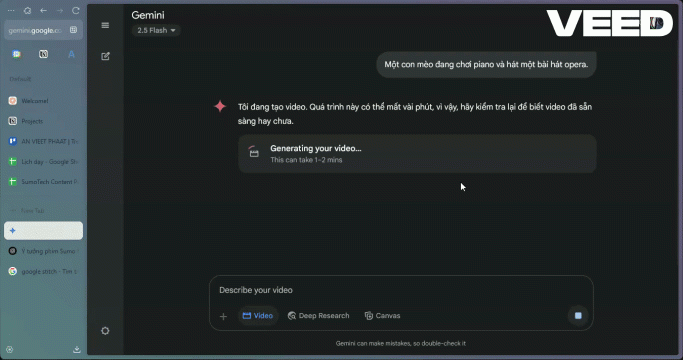Open the google stitch search tab
Image resolution: width=683 pixels, height=360 pixels.
[43, 271]
